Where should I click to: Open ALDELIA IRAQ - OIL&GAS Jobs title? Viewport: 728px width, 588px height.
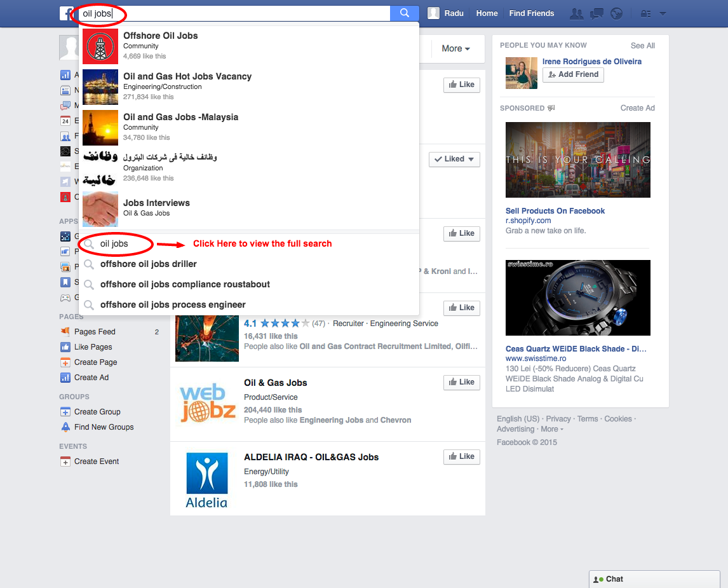tap(311, 457)
